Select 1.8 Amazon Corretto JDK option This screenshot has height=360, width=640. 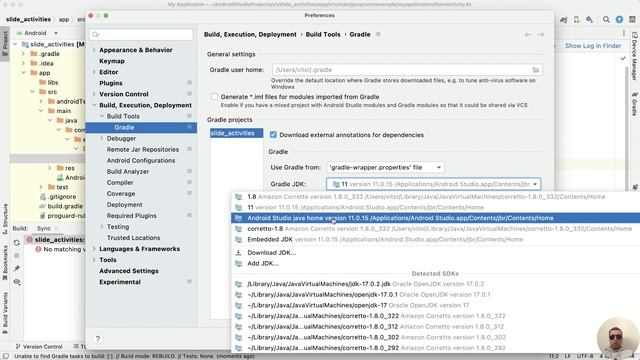coord(435,197)
